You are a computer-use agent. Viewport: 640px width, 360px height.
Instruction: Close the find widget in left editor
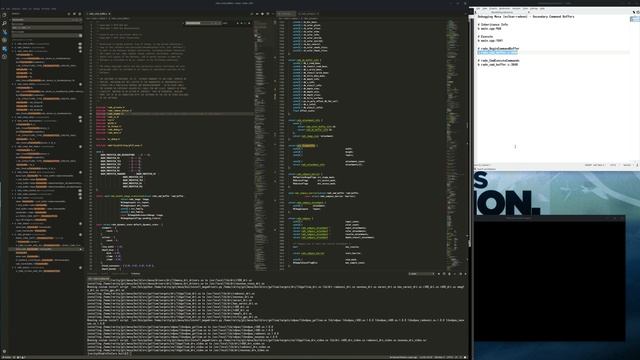click(249, 23)
